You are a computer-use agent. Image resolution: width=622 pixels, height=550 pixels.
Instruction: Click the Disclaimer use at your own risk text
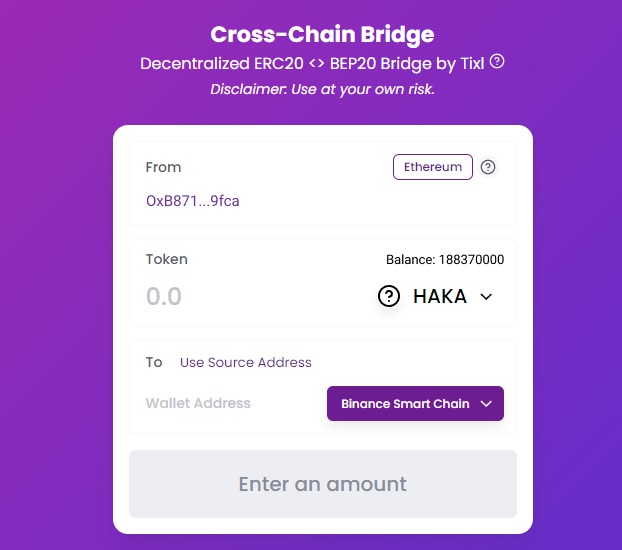pyautogui.click(x=323, y=89)
